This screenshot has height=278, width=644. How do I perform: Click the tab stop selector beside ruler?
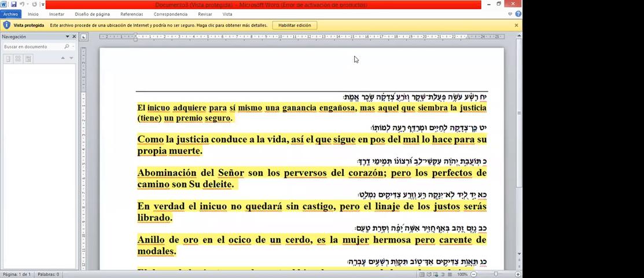click(84, 37)
